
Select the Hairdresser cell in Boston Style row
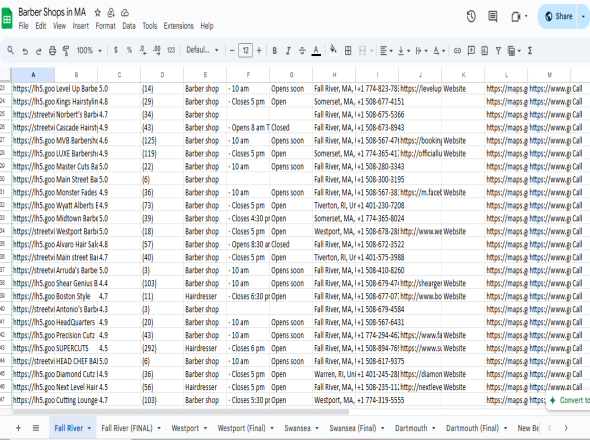205,296
